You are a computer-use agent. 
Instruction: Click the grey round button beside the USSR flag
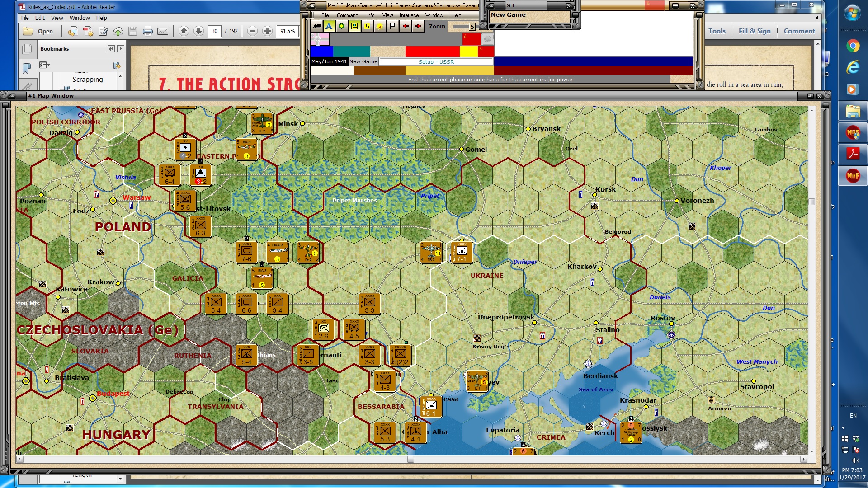point(487,39)
